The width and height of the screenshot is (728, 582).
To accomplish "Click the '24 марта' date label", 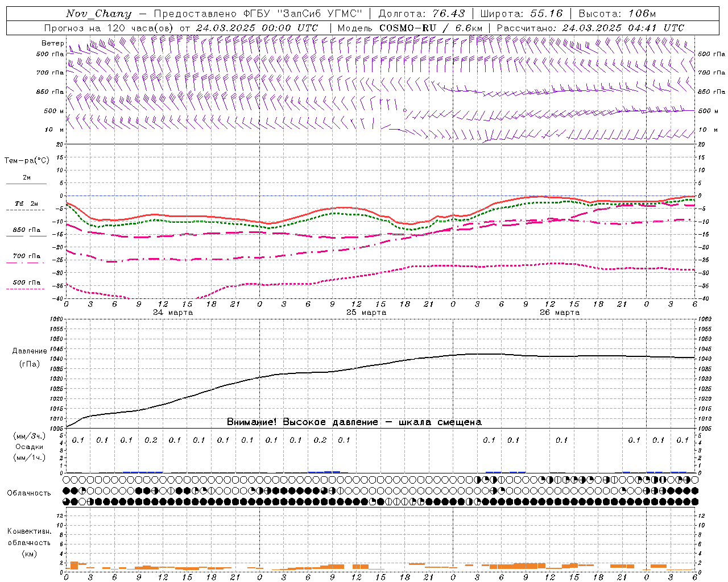I will tap(173, 313).
